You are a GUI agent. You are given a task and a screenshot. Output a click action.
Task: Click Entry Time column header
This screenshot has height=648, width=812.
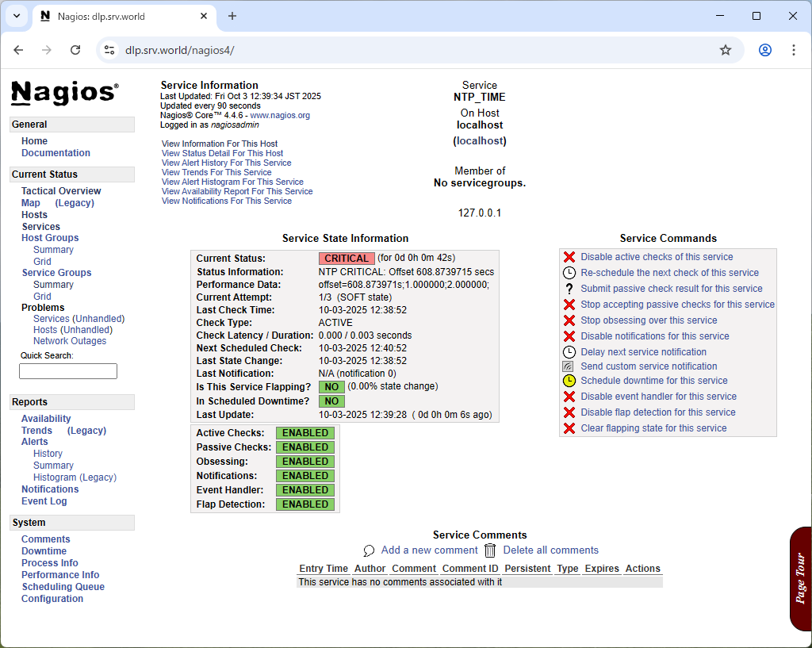[x=324, y=569]
